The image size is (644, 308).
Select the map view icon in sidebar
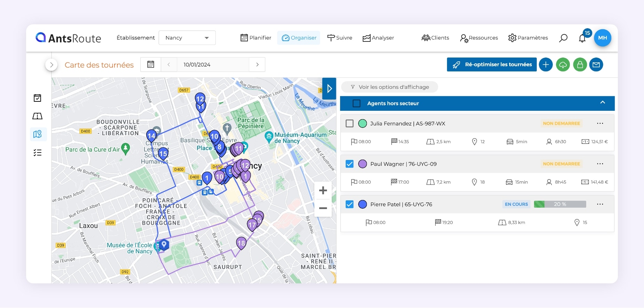click(38, 134)
